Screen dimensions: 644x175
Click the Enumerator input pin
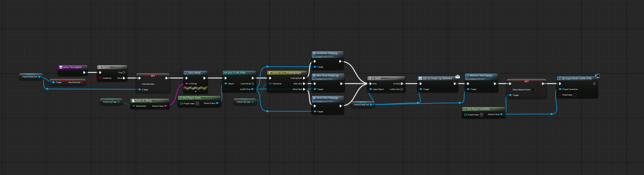point(133,106)
